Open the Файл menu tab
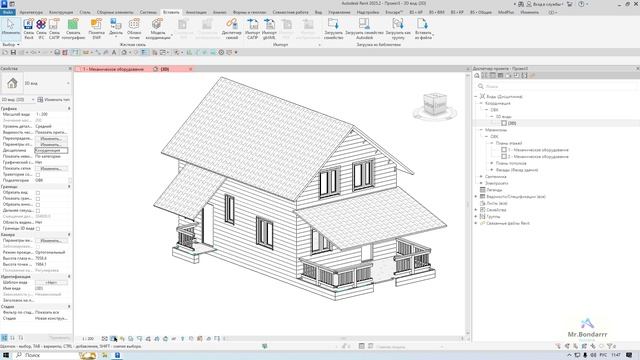This screenshot has width=640, height=360. pos(7,12)
